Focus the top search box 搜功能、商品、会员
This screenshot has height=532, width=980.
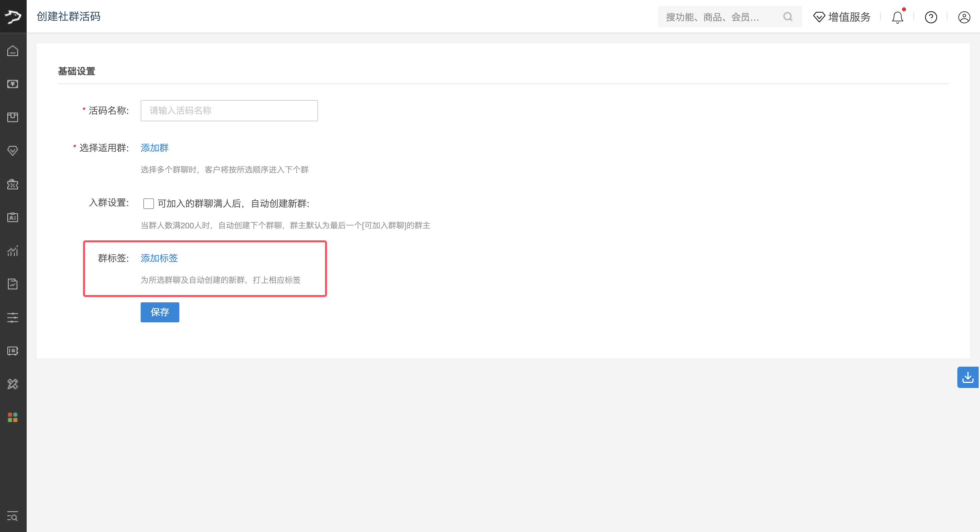730,17
